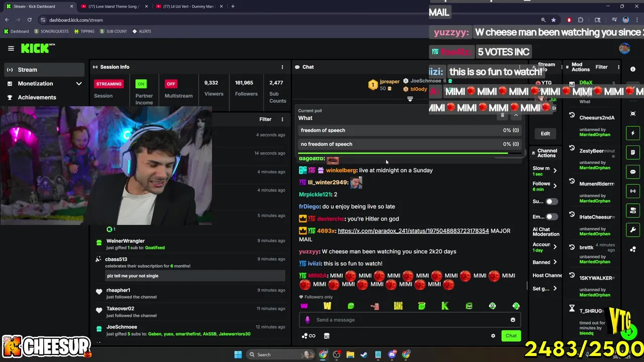This screenshot has width=644, height=362.
Task: Delete the current poll via trash icon
Action: (x=502, y=115)
